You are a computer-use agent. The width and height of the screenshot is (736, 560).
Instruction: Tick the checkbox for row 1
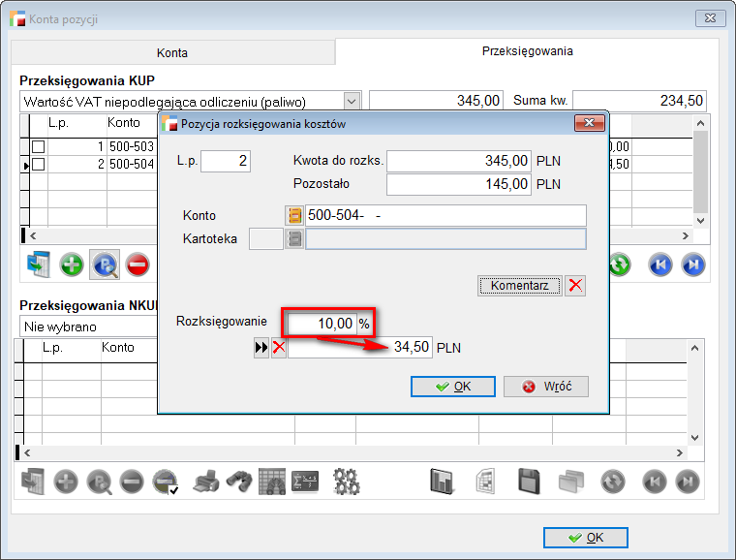(x=39, y=146)
